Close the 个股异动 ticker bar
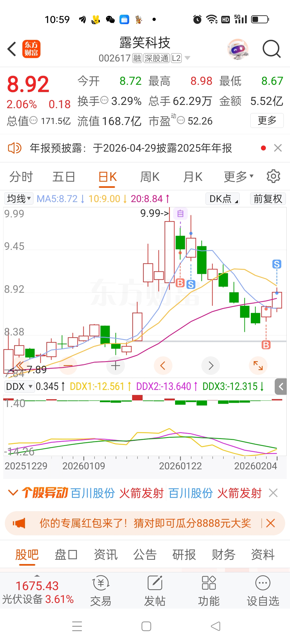290x644 pixels. [x=273, y=493]
